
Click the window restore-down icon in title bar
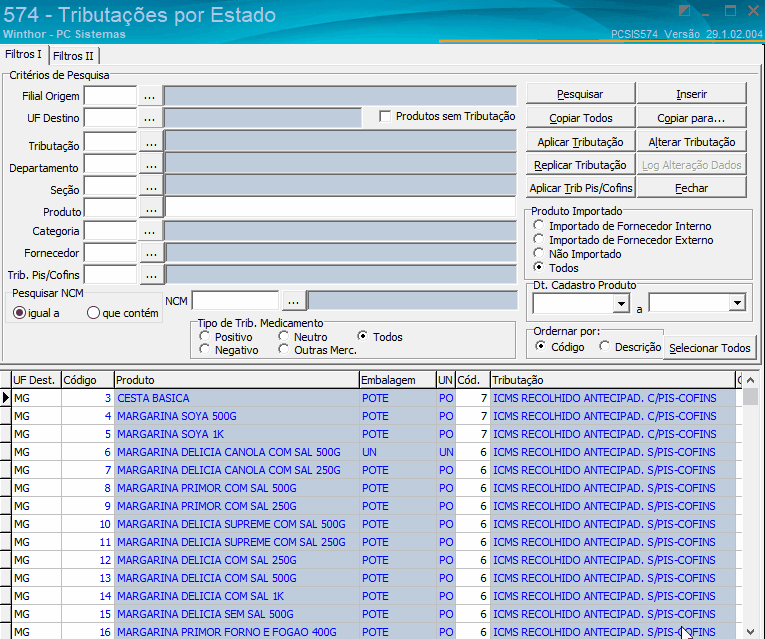(x=730, y=11)
